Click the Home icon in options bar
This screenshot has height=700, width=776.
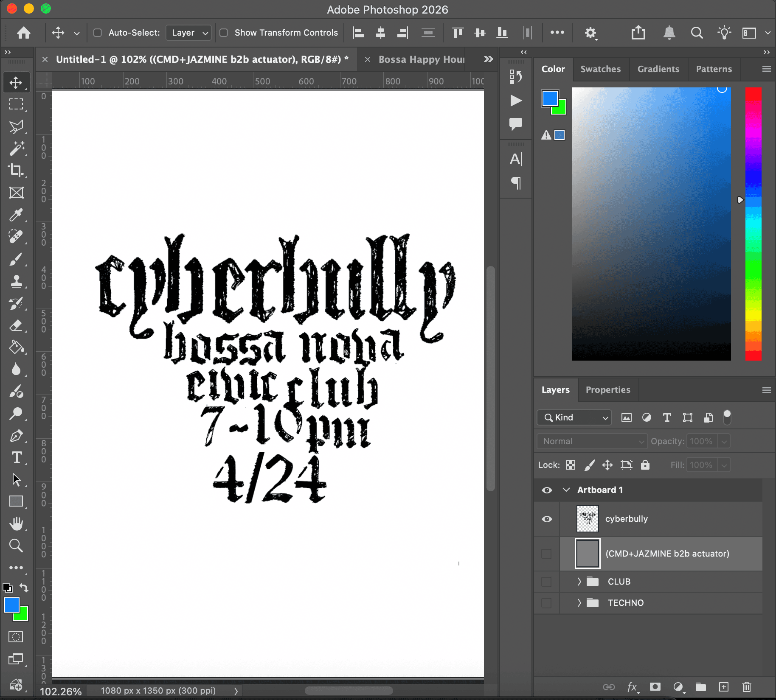[x=24, y=33]
